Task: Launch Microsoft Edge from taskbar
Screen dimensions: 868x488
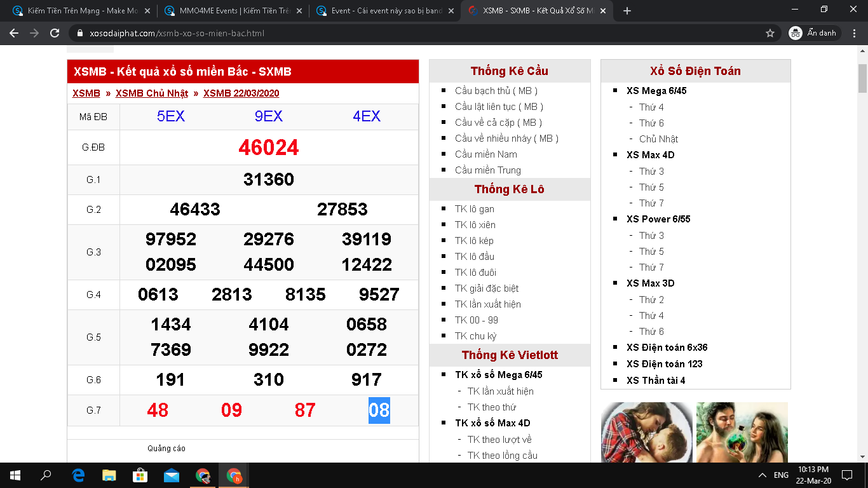Action: click(79, 475)
